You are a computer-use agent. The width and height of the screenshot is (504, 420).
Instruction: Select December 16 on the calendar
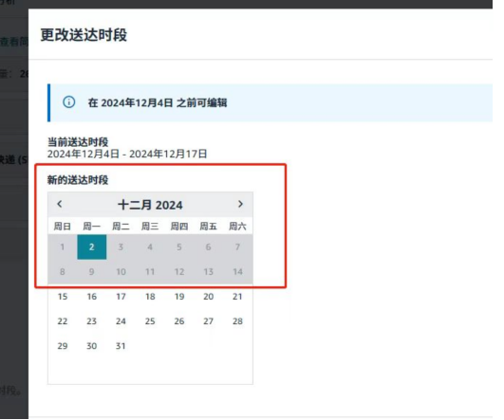click(x=92, y=297)
